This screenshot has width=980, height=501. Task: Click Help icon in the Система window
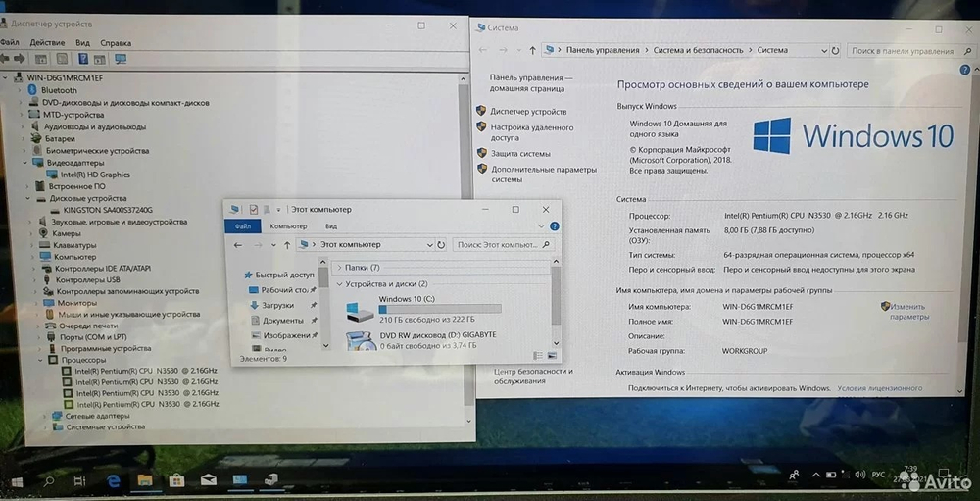[x=964, y=70]
